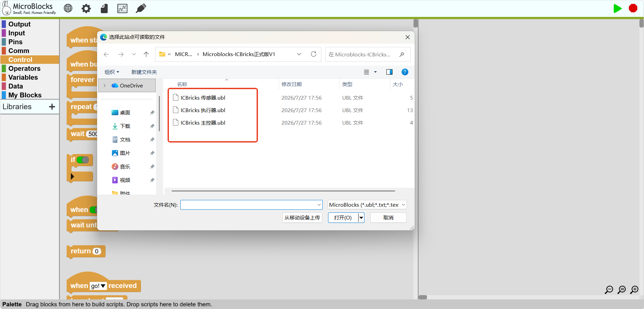Open the file name history dropdown
Screen dimensions: 644x309
pyautogui.click(x=319, y=205)
